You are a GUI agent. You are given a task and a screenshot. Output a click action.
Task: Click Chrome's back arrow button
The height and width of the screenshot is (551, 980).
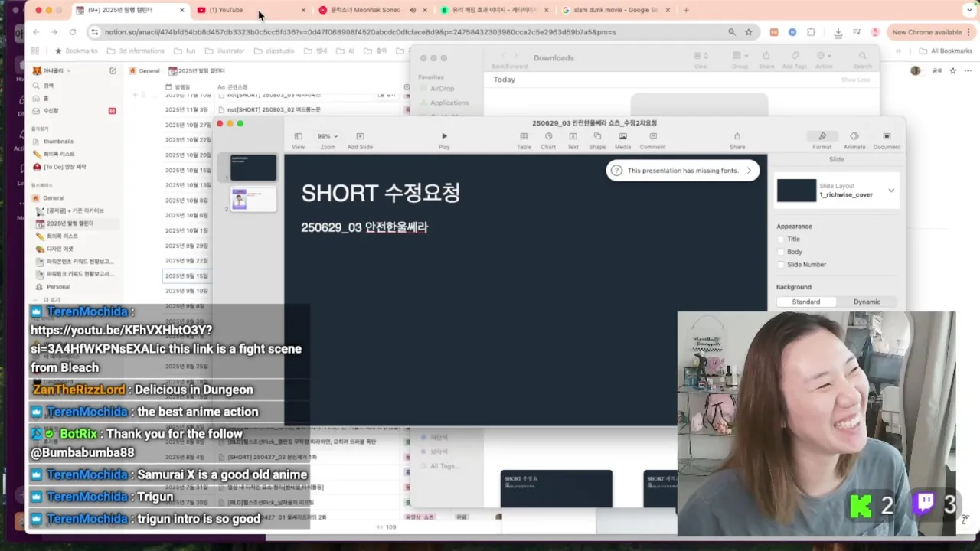point(36,32)
